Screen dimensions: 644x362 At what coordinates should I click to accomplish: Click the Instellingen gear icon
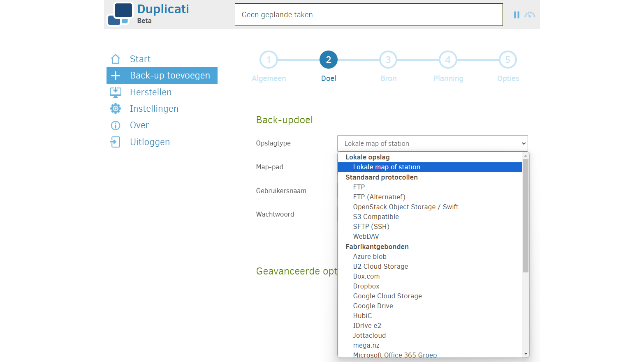116,108
